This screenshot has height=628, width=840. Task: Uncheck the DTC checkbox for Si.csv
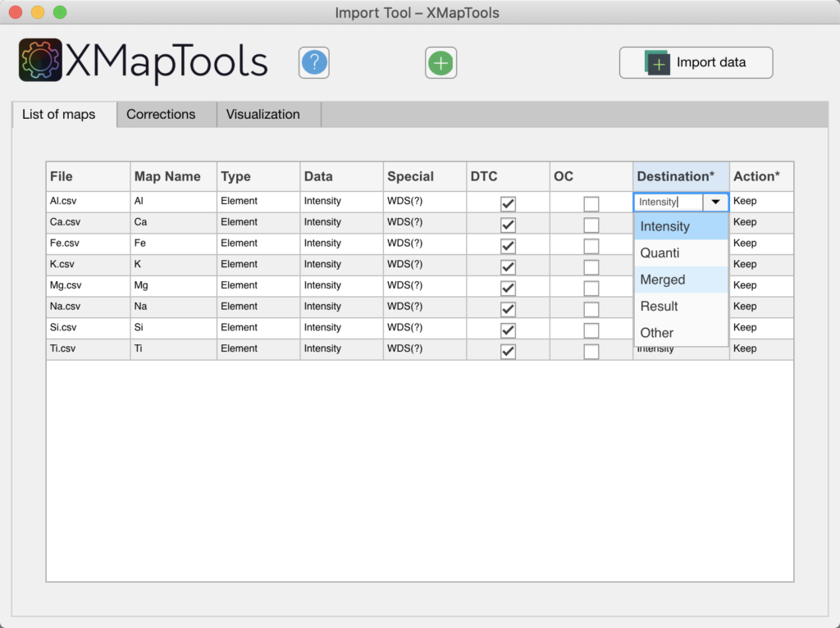click(508, 330)
